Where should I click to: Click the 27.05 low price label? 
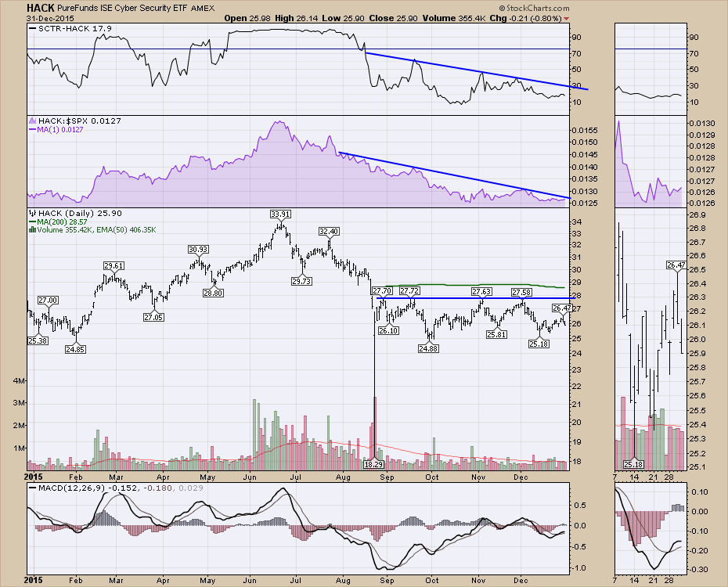click(x=153, y=318)
